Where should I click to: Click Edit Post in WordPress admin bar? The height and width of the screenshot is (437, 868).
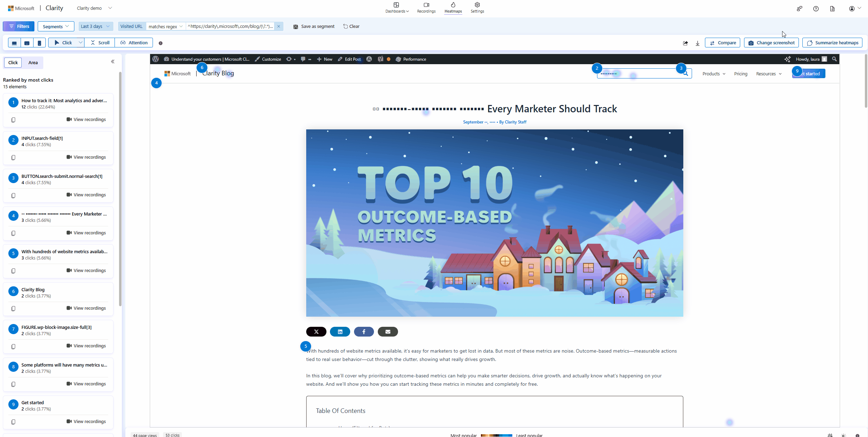[349, 59]
